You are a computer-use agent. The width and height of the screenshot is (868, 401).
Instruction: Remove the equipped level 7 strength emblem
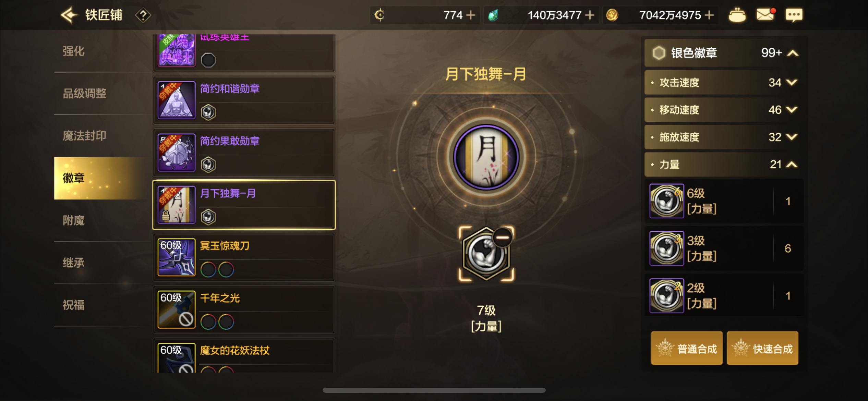click(502, 237)
